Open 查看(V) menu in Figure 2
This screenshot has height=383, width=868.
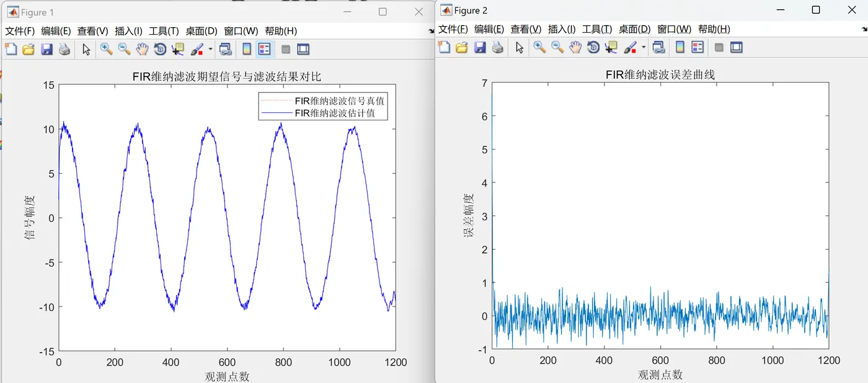(526, 29)
